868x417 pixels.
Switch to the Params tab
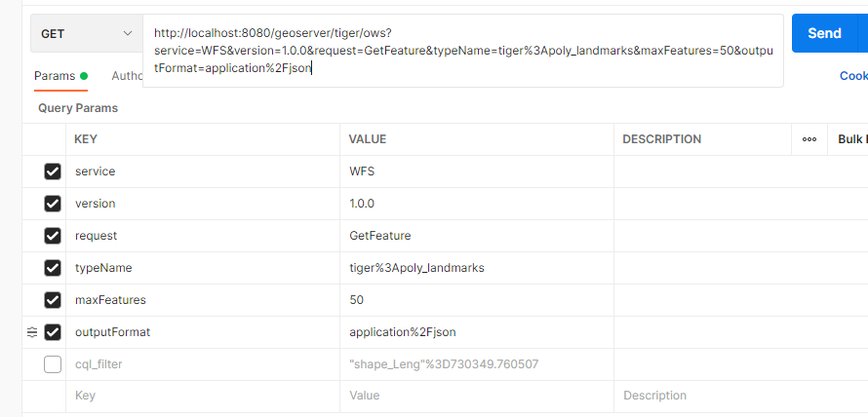point(54,76)
